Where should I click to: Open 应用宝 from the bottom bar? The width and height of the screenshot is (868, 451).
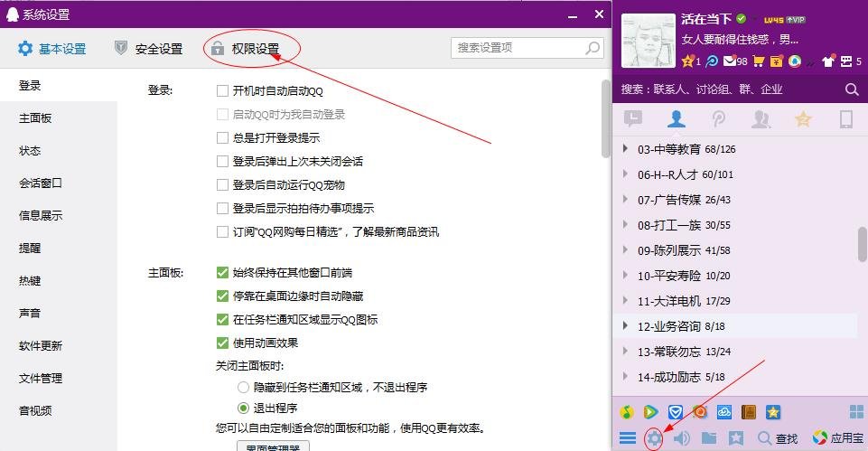pyautogui.click(x=837, y=438)
